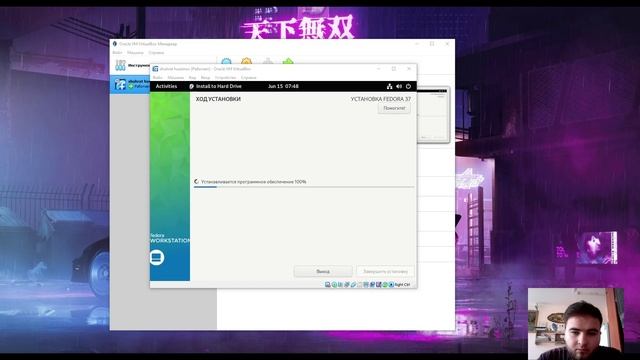Open Вид menu in the VM window
The height and width of the screenshot is (360, 640).
click(x=192, y=77)
